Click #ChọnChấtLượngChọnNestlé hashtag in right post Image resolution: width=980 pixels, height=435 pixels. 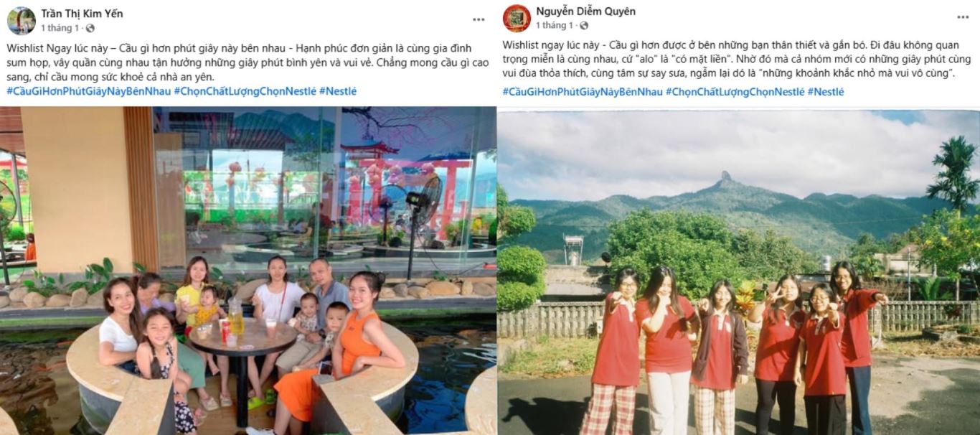click(x=735, y=92)
